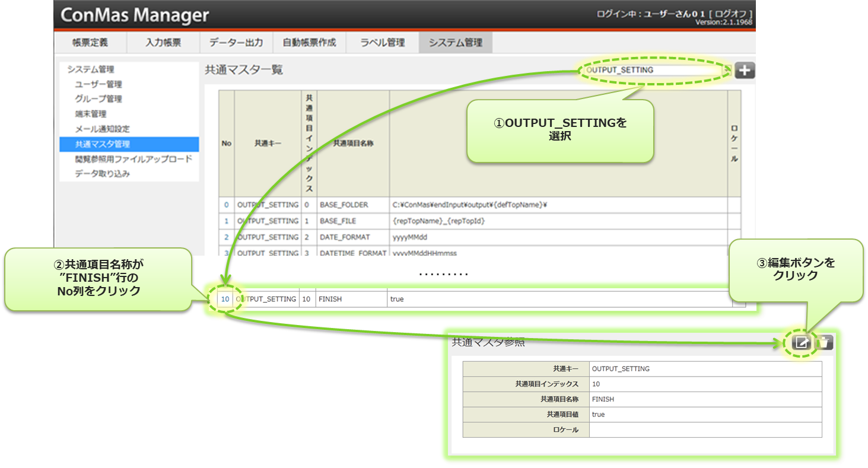
Task: Click the ログオフ link
Action: tap(733, 14)
